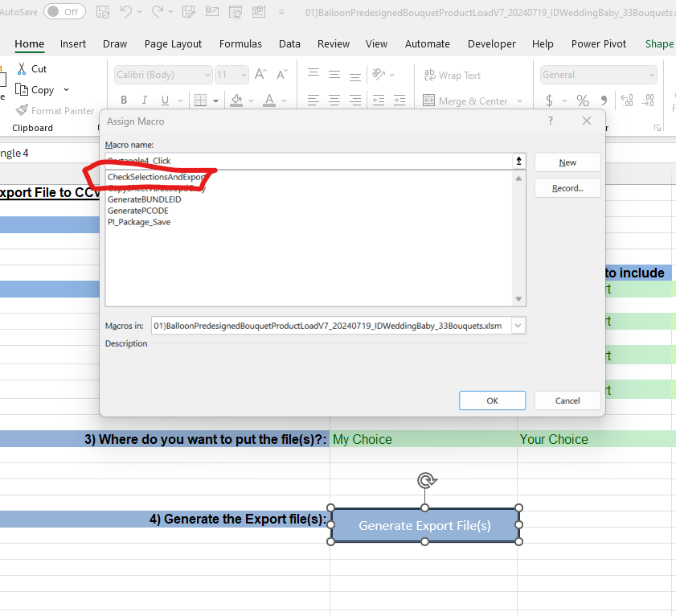Open the Power Pivot tab

tap(598, 44)
